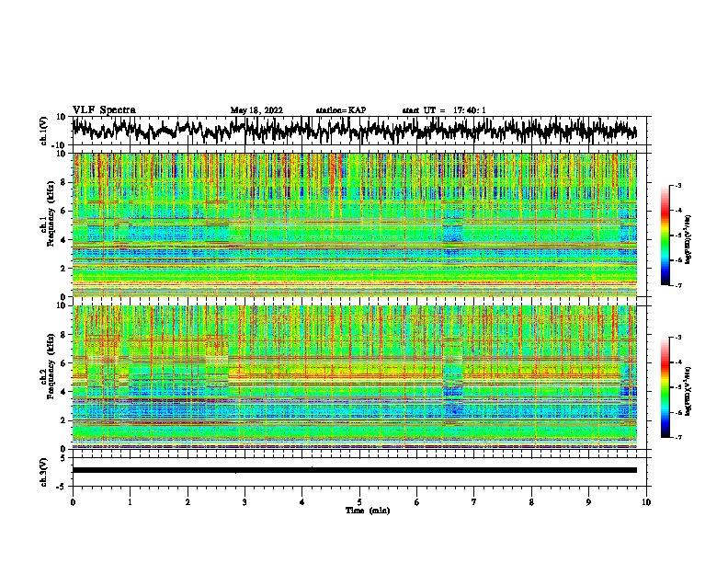This screenshot has width=728, height=563.
Task: Click the thick black ch.3 signal bar
Action: 354,470
